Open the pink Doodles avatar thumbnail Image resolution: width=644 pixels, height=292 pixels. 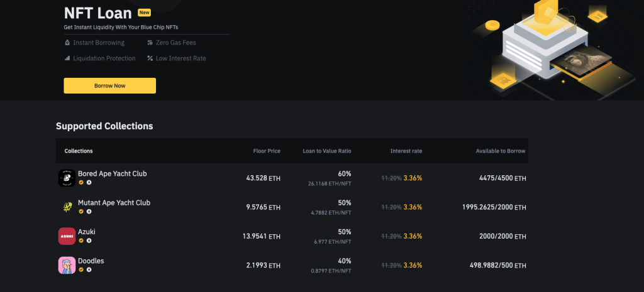pos(67,266)
